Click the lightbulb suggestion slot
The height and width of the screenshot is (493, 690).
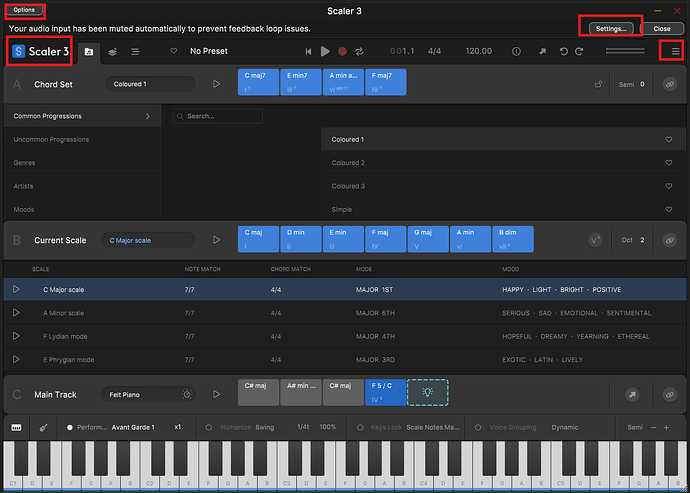coord(428,393)
